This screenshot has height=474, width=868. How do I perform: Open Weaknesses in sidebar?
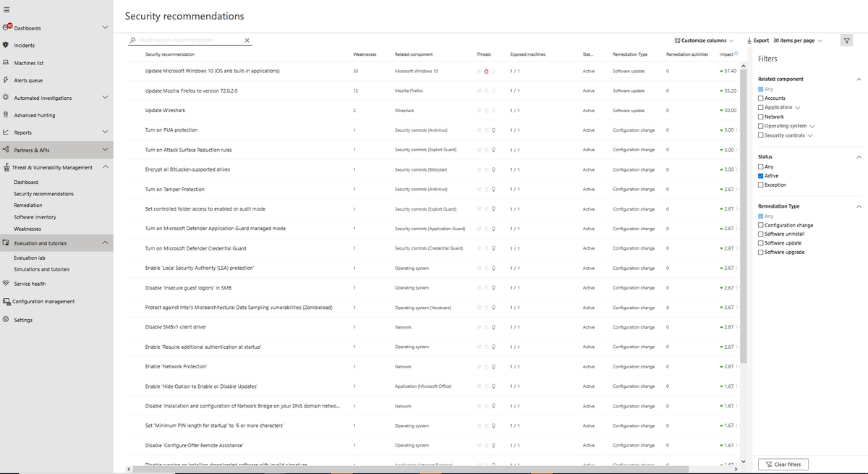(27, 229)
